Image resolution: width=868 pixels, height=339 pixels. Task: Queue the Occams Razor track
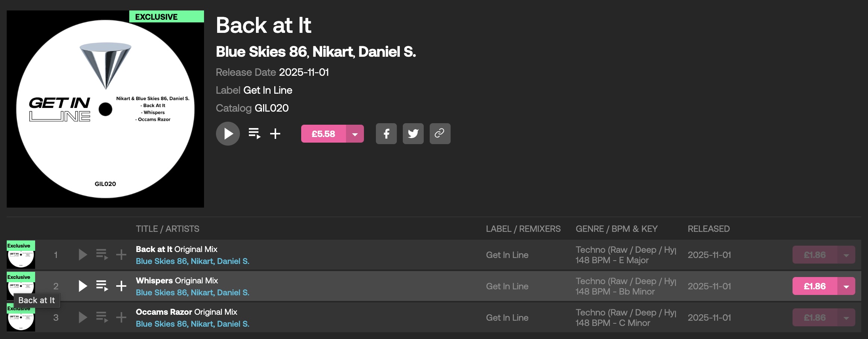click(102, 317)
